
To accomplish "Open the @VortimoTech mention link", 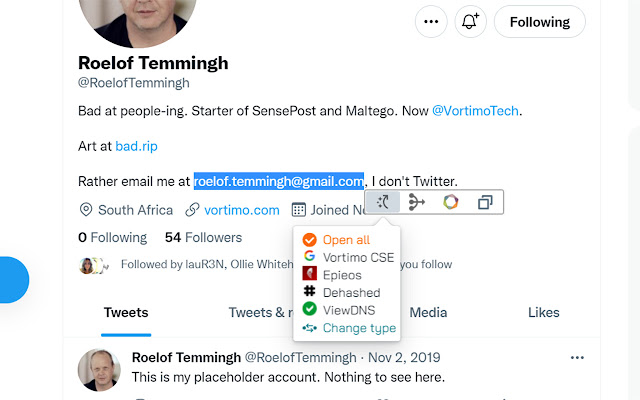I will 475,111.
